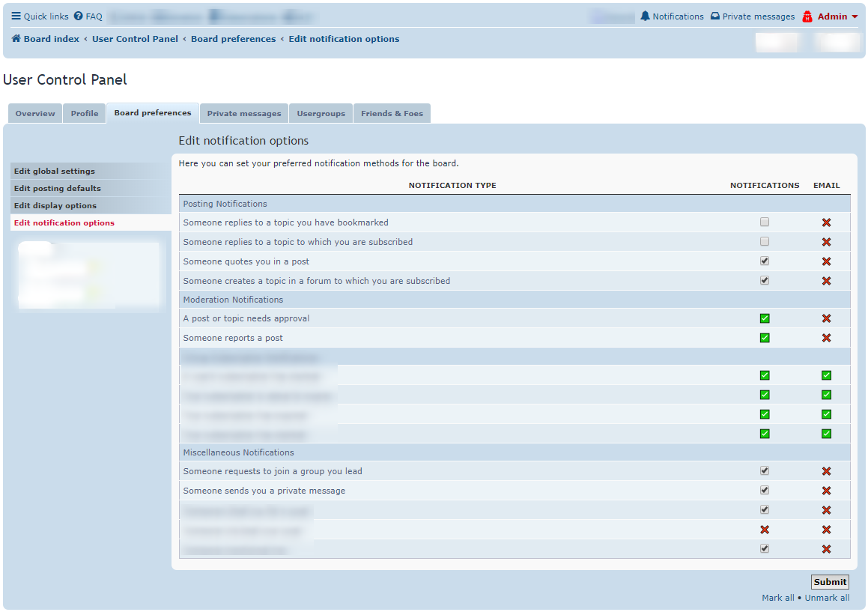The image size is (868, 612).
Task: Open the Friends & Foes tab
Action: [x=392, y=113]
